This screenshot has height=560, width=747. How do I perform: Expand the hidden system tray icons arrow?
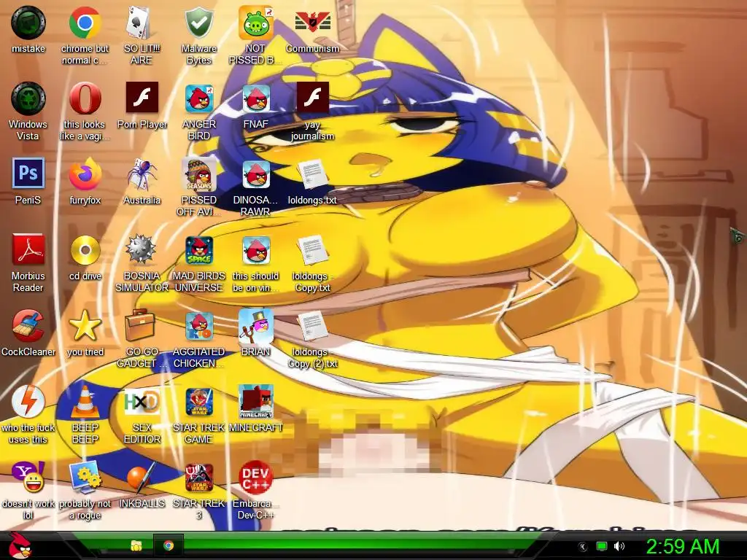pyautogui.click(x=583, y=547)
